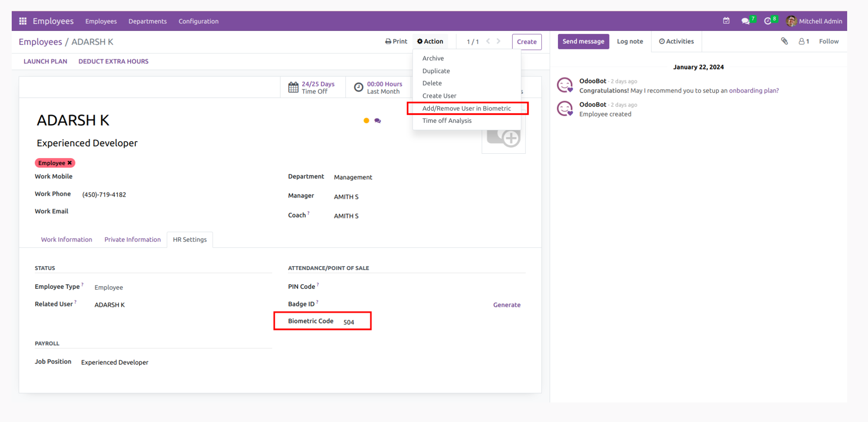Follow the ADARSH K record
This screenshot has width=868, height=422.
(828, 41)
